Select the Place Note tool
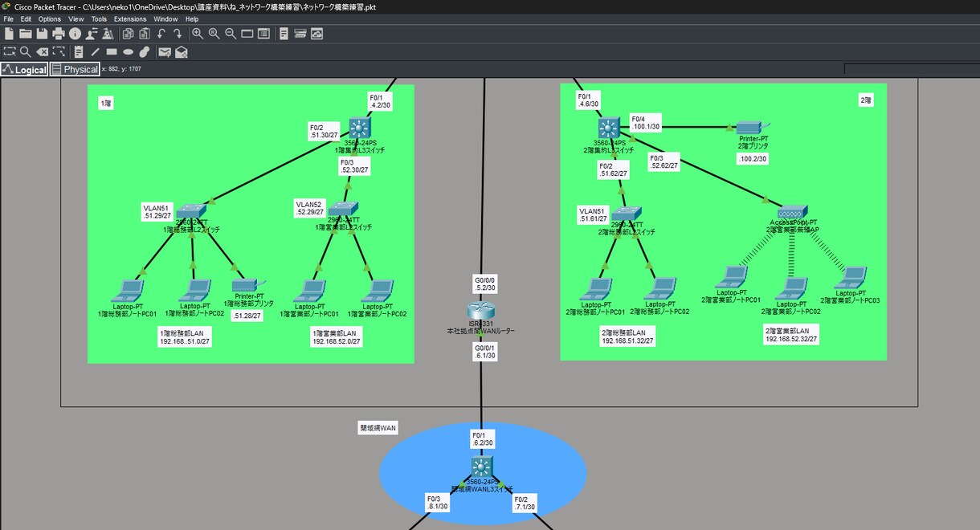980x530 pixels. 79,52
